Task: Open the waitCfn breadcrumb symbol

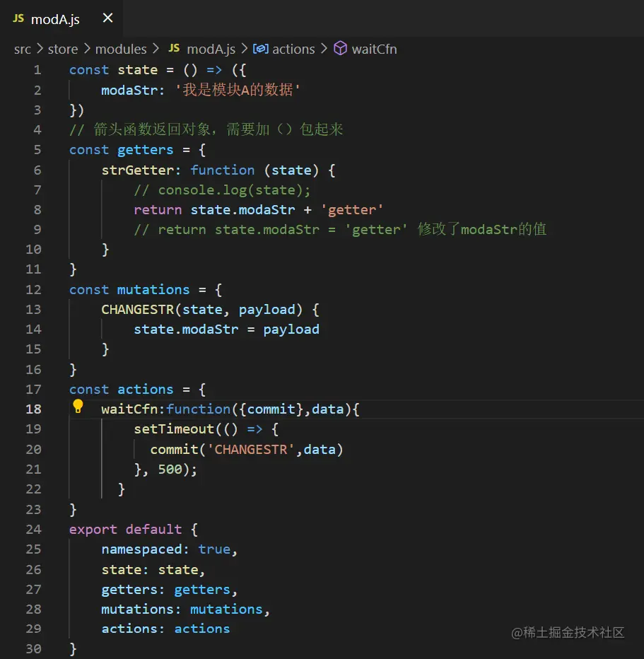Action: (x=374, y=49)
